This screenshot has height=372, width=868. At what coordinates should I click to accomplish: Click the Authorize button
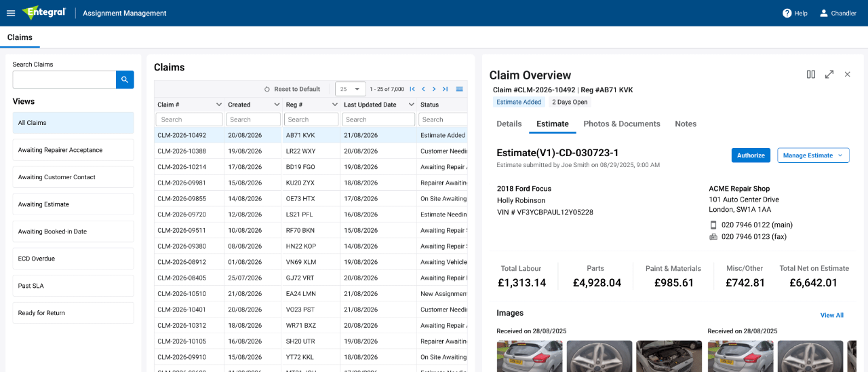751,155
